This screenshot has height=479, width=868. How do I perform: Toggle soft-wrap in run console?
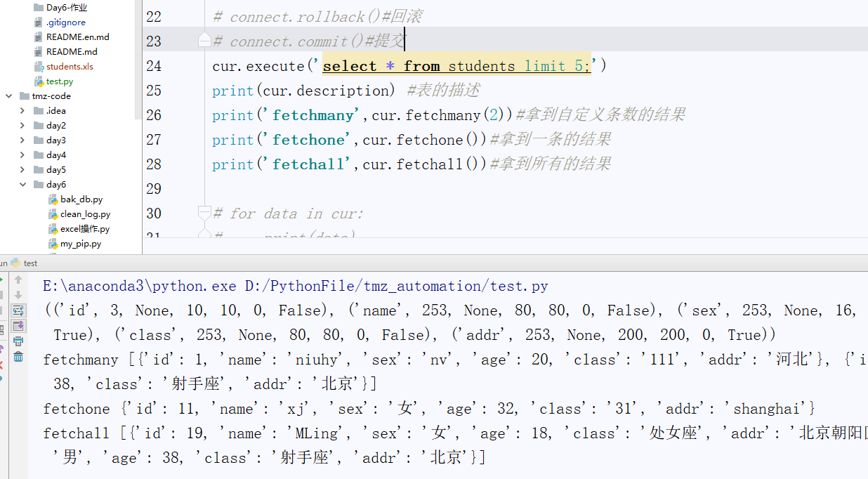coord(18,310)
